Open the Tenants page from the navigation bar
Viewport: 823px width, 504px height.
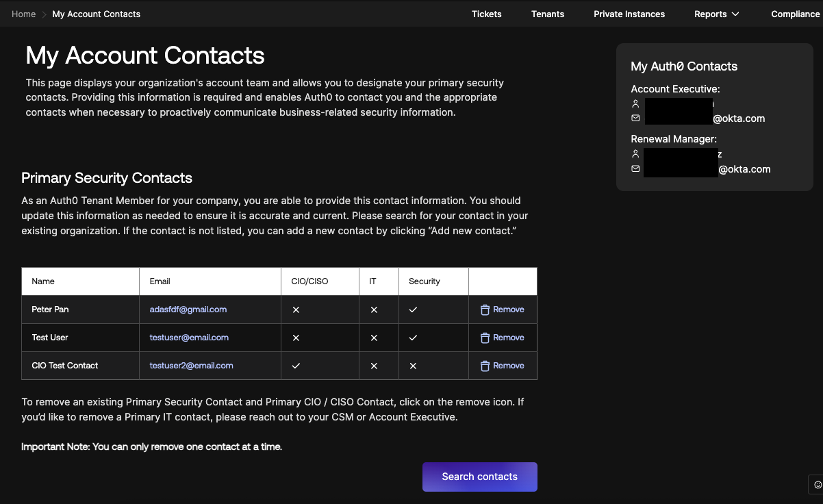coord(548,14)
